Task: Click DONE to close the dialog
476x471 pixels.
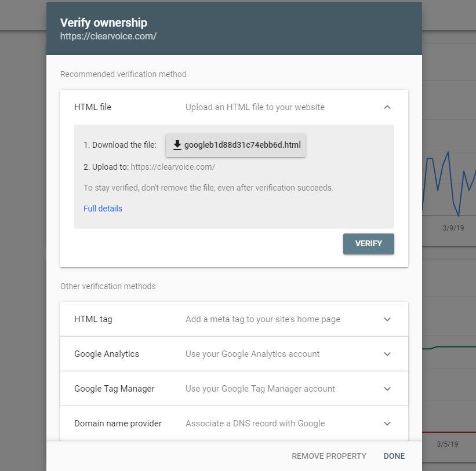Action: point(394,456)
